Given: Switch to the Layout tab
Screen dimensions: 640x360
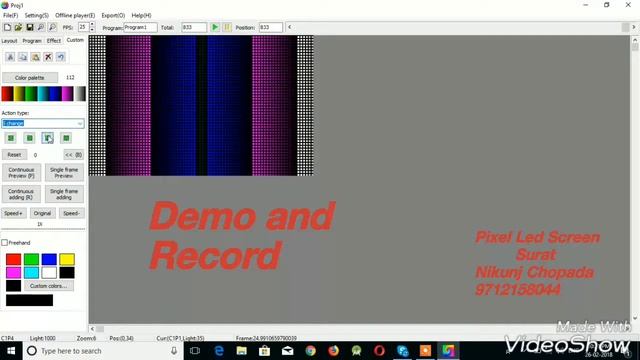Looking at the screenshot, I should (x=9, y=41).
